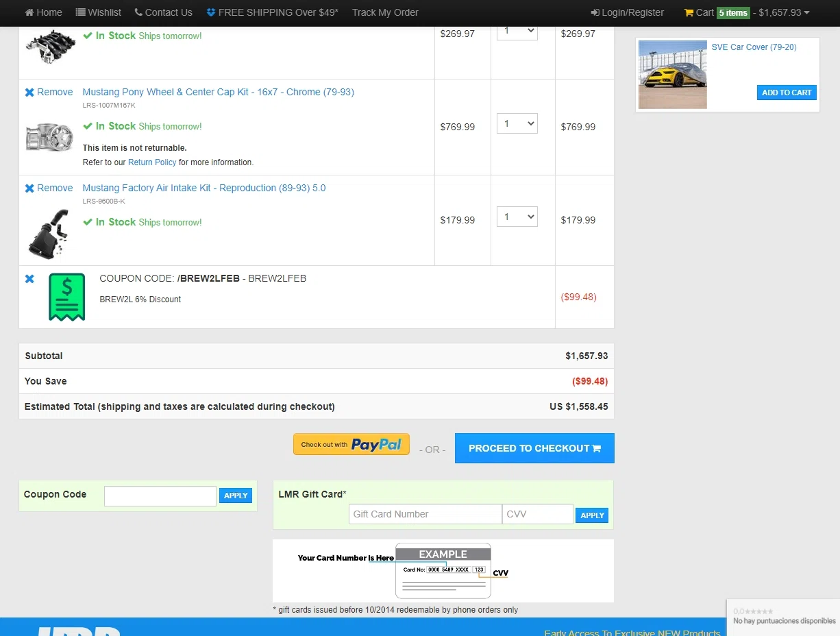The image size is (840, 636).
Task: Click the LRS-9600B-K part number
Action: point(103,201)
